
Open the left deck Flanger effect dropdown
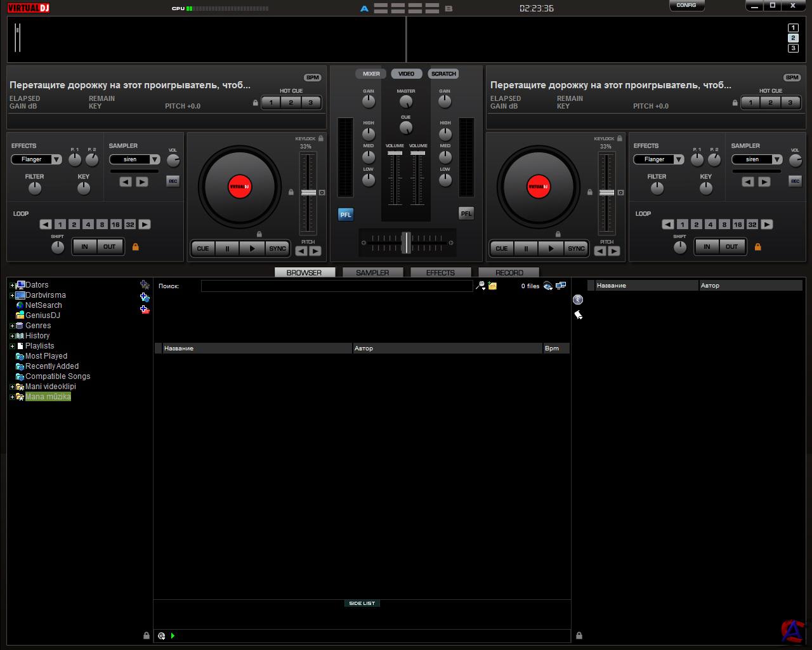coord(56,159)
